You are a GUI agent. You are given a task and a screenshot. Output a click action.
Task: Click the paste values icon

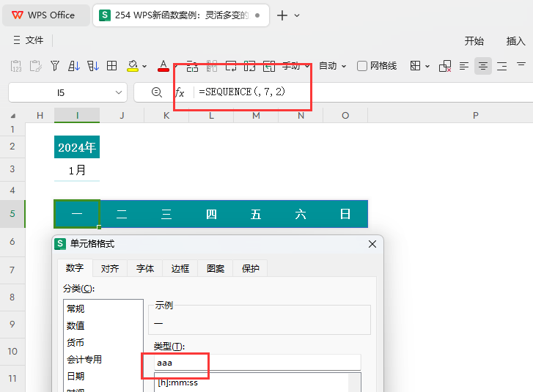pyautogui.click(x=16, y=66)
